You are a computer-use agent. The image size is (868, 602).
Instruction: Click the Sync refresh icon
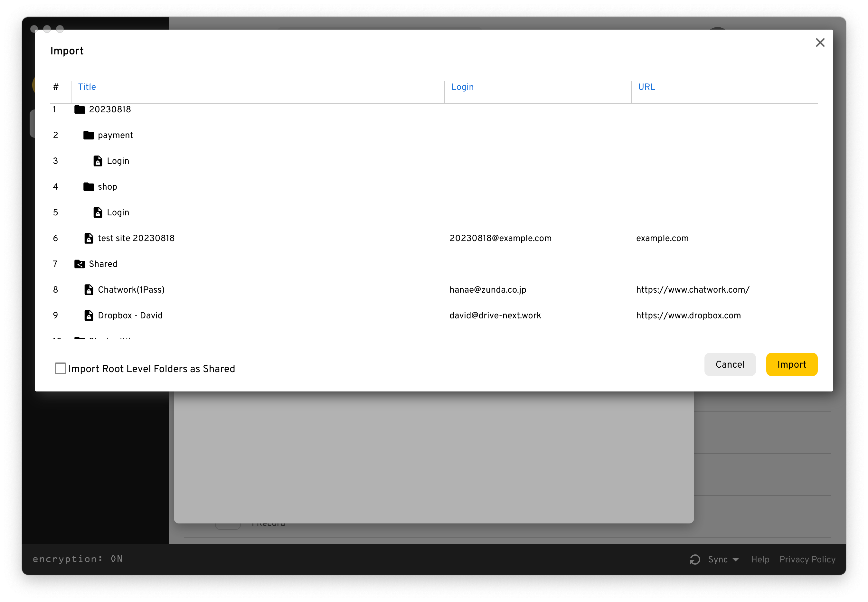tap(695, 560)
